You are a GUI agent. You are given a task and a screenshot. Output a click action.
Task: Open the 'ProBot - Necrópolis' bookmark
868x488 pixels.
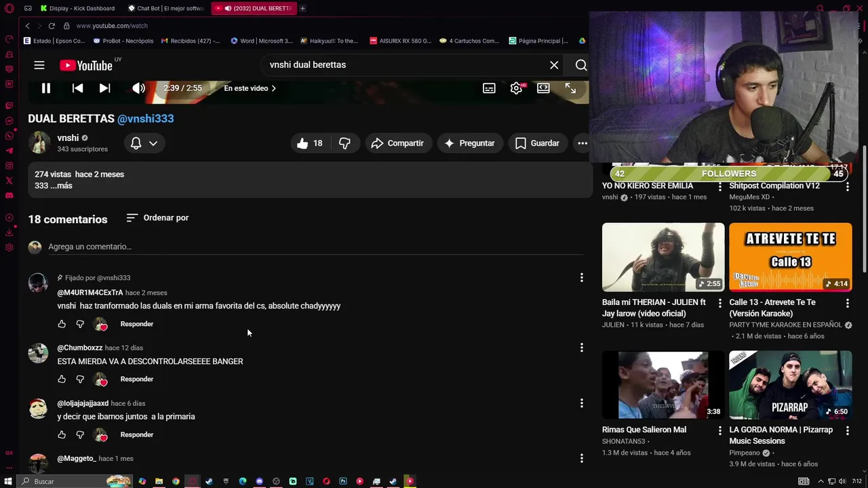[x=123, y=41]
